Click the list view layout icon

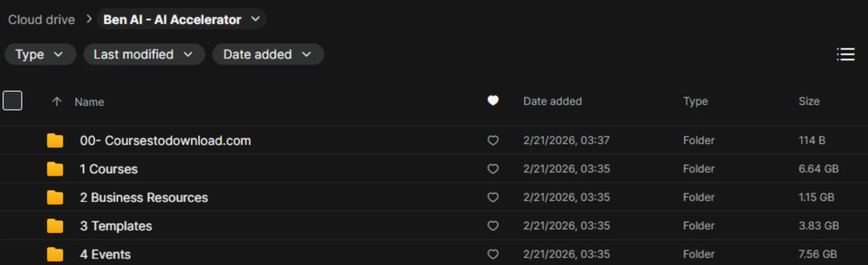click(845, 54)
